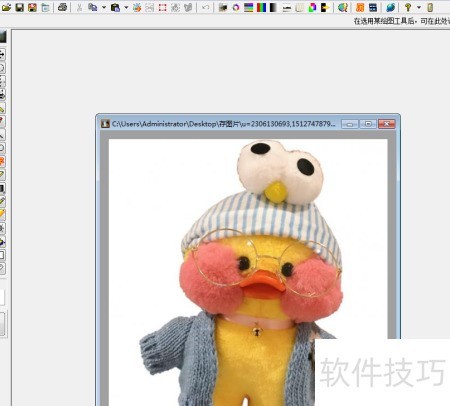Image resolution: width=450 pixels, height=406 pixels.
Task: Click the Copy icon in toolbar
Action: tap(92, 7)
